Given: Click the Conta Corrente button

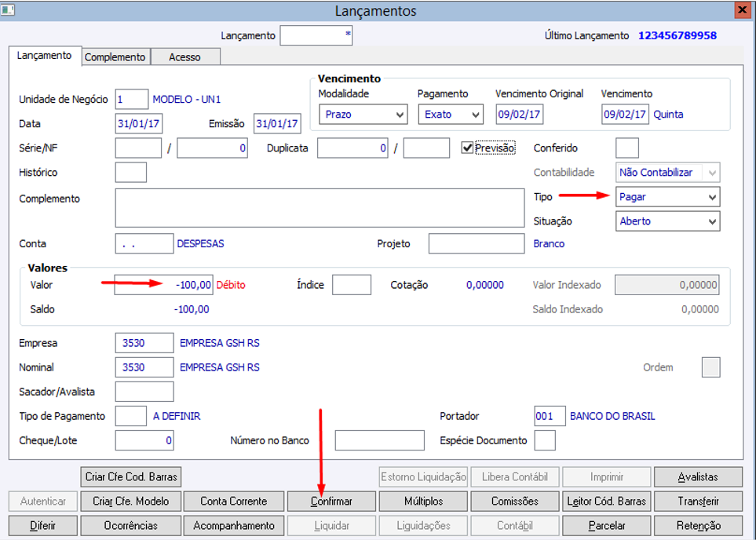Looking at the screenshot, I should tap(234, 502).
